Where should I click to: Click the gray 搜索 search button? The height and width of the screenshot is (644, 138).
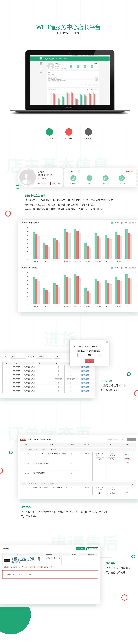(x=131, y=439)
